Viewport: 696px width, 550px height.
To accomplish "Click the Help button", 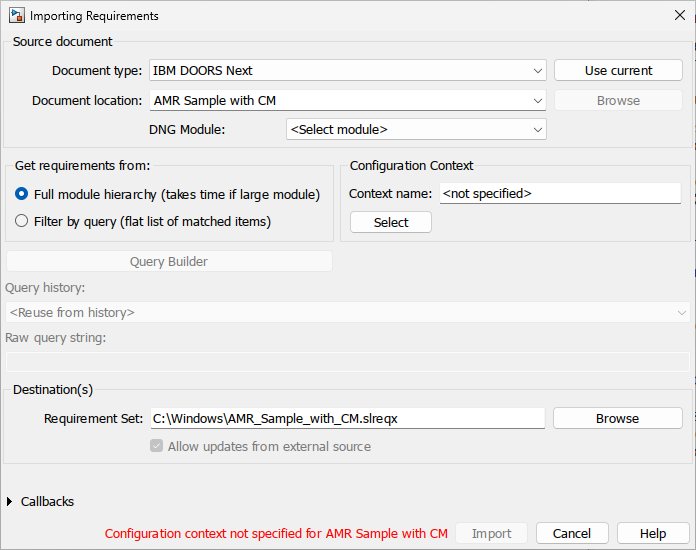I will click(x=653, y=533).
